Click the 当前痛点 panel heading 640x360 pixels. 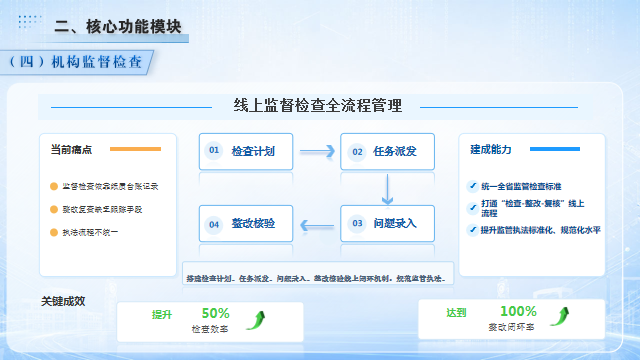pos(71,150)
